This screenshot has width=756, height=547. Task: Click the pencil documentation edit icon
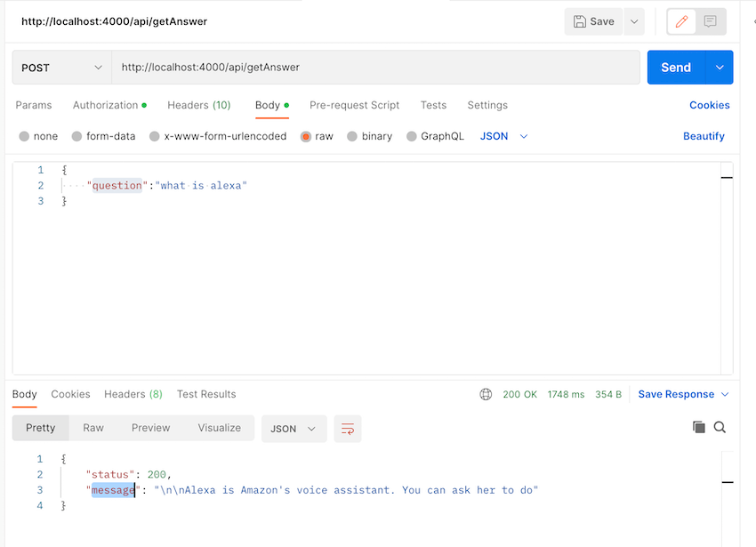(x=681, y=20)
